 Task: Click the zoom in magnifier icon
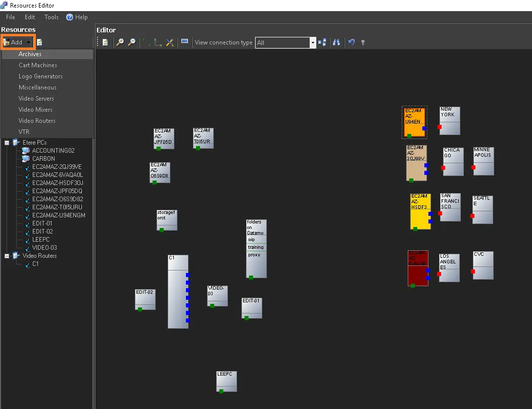coord(120,42)
